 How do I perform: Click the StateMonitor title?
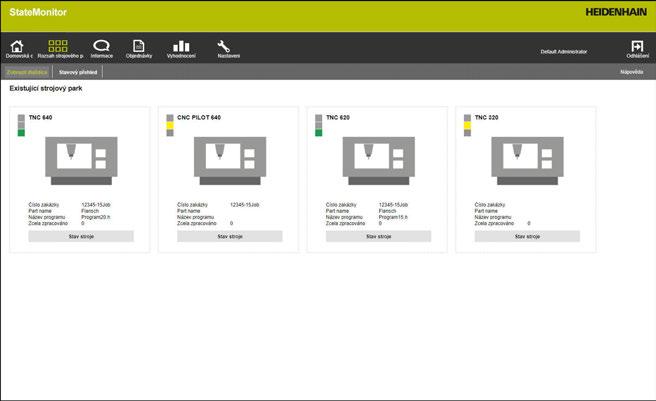(x=38, y=12)
